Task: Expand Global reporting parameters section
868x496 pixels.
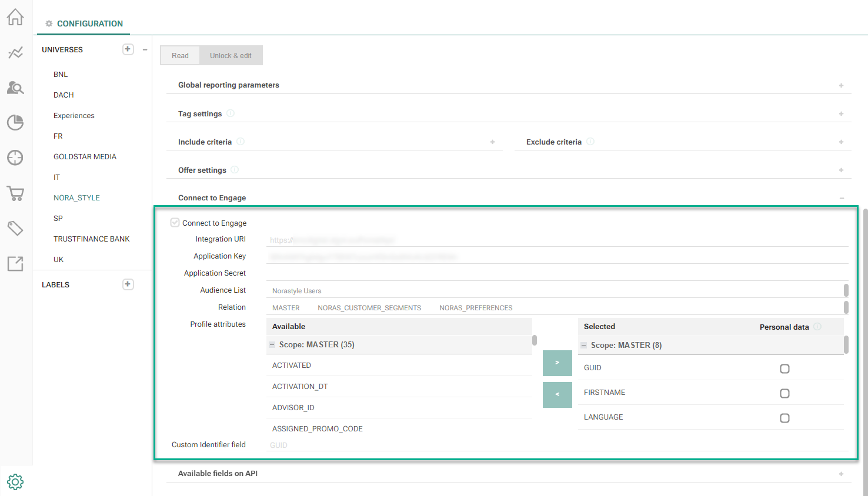Action: [841, 85]
